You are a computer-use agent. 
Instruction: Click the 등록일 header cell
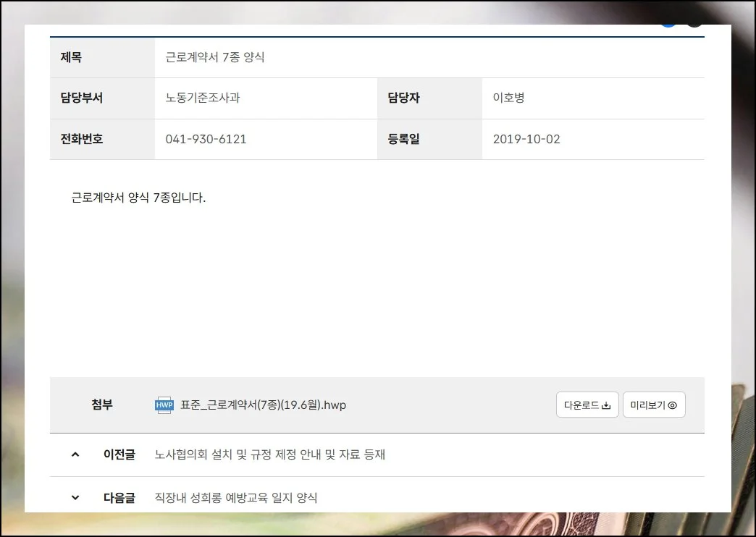[x=403, y=139]
